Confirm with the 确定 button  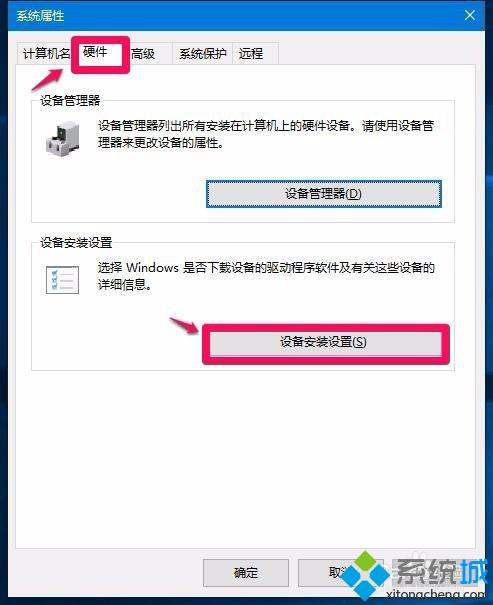click(246, 573)
